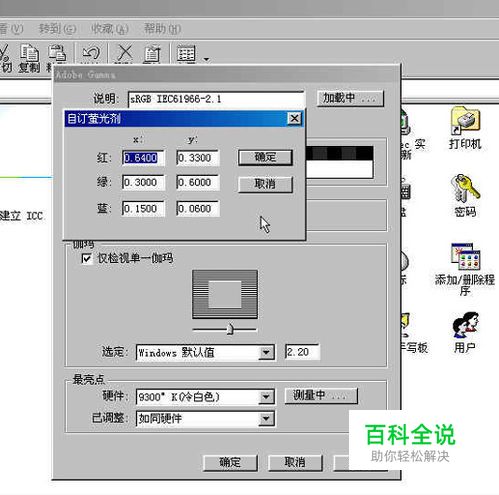Toggle 仅检视单一伽玛 checkbox
This screenshot has height=495, width=499.
coord(87,258)
